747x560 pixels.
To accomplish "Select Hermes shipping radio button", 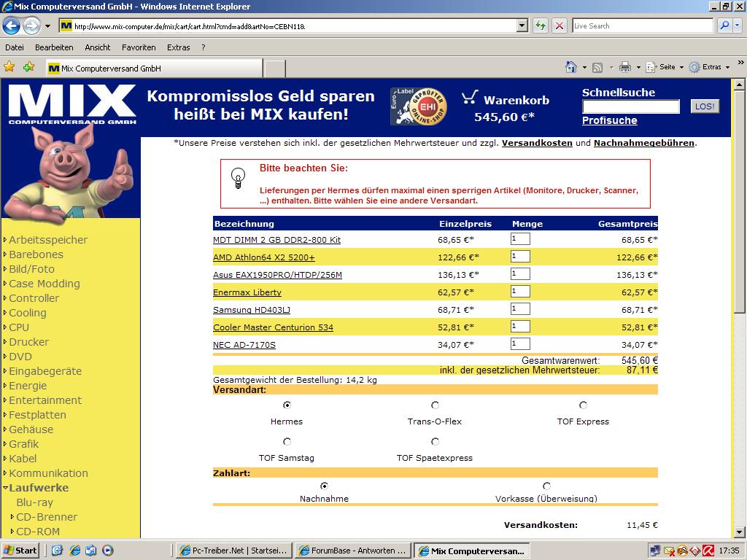I will (x=287, y=405).
